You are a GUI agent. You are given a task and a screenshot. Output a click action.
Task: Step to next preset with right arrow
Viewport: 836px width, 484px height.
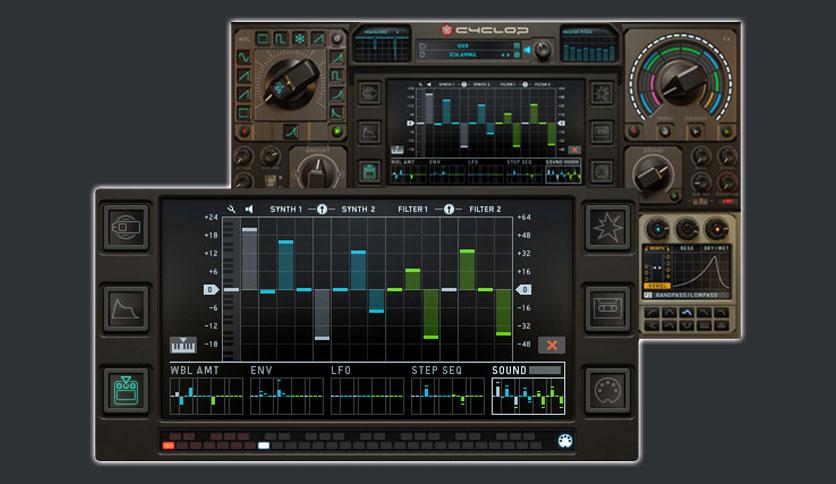[x=508, y=55]
